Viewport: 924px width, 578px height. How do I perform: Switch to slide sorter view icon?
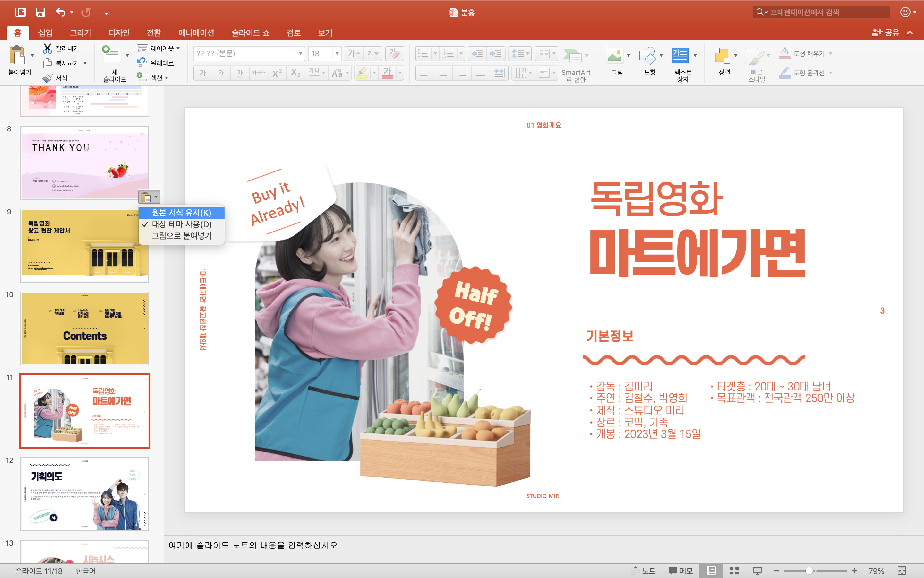click(x=734, y=571)
